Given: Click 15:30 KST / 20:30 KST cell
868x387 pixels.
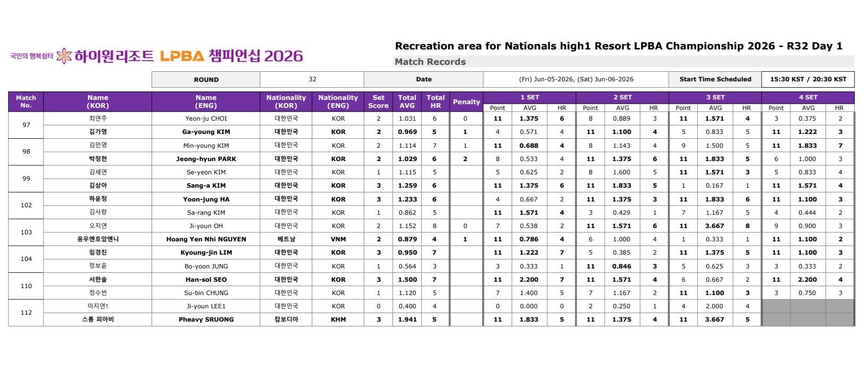Looking at the screenshot, I should (x=808, y=79).
